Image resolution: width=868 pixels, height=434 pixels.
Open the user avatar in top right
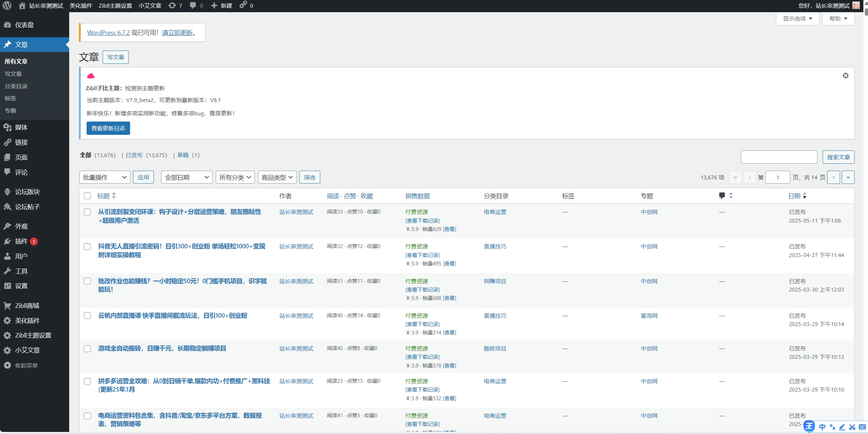tap(856, 6)
